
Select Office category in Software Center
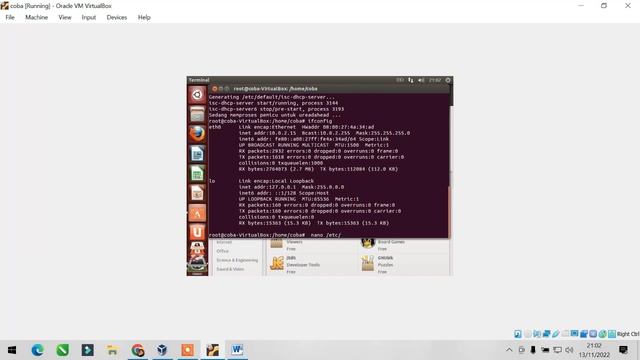coord(222,251)
